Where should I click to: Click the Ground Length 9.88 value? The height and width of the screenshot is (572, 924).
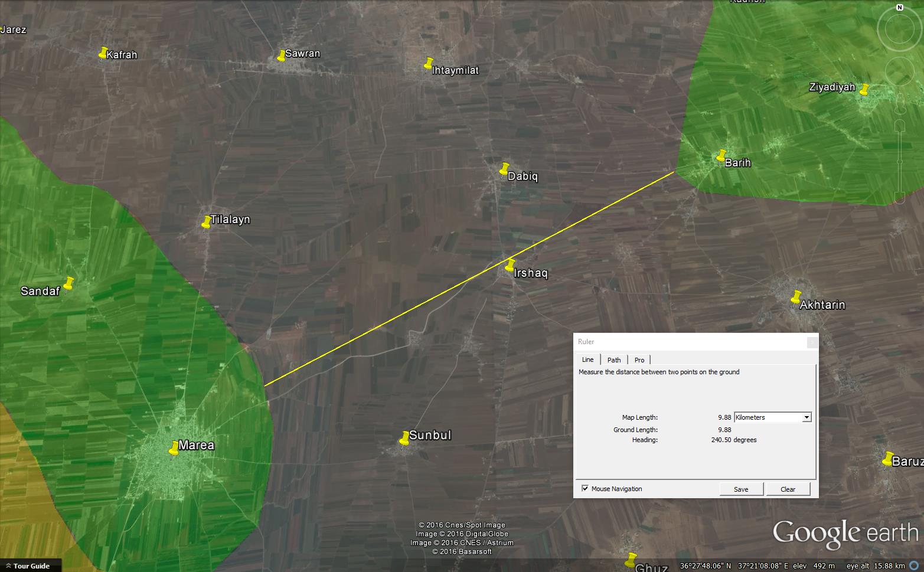coord(724,430)
